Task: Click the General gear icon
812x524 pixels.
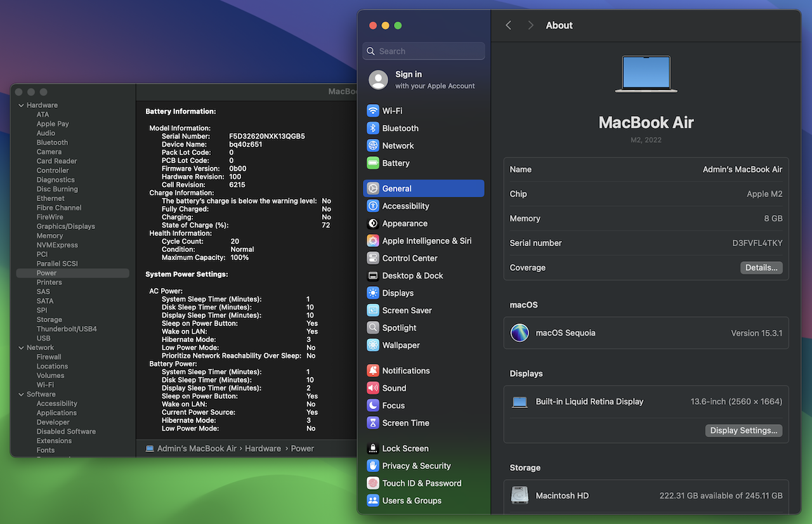Action: tap(373, 188)
